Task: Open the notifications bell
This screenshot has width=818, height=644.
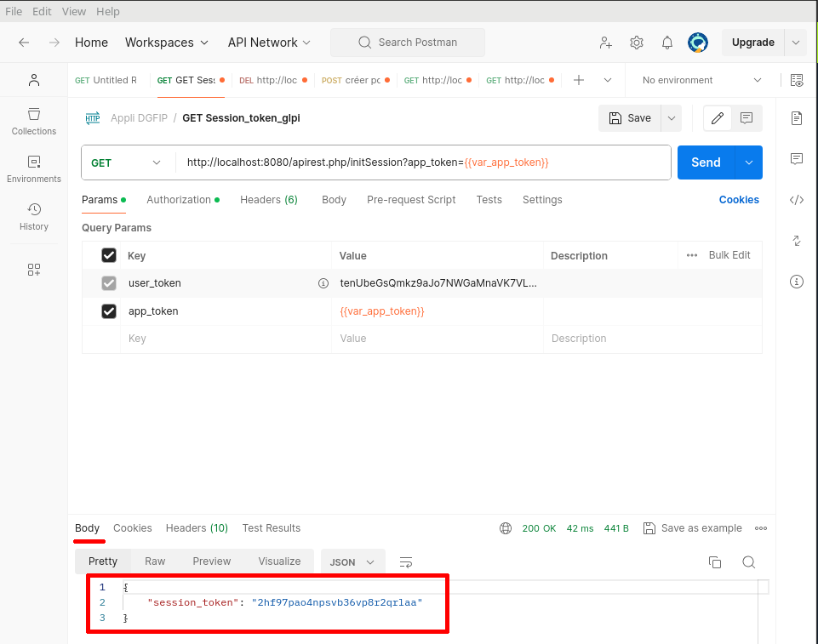Action: coord(667,43)
